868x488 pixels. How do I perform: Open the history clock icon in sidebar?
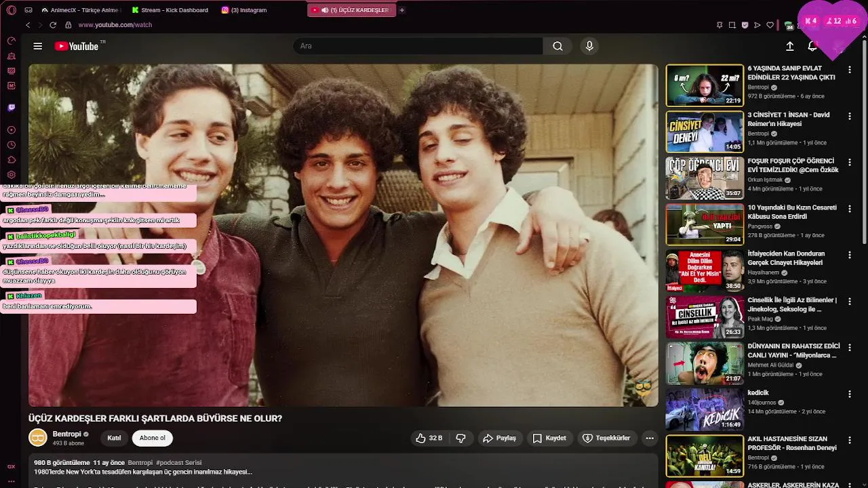pos(11,145)
